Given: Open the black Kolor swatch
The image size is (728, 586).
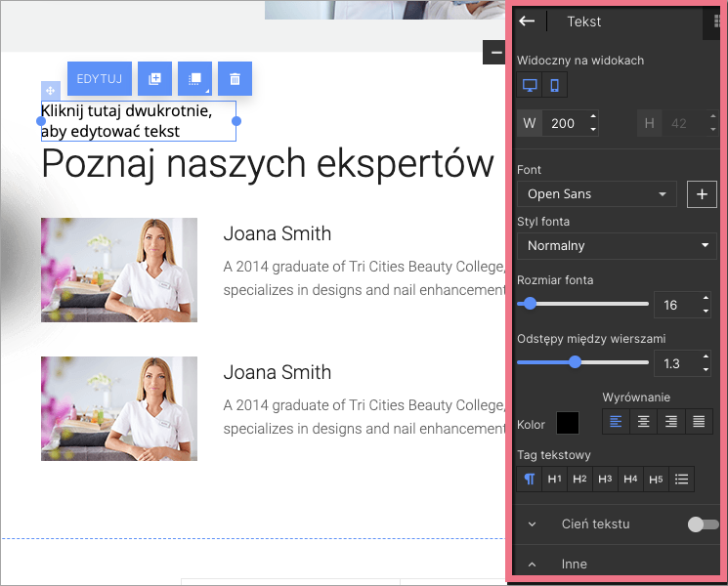Looking at the screenshot, I should coord(568,423).
